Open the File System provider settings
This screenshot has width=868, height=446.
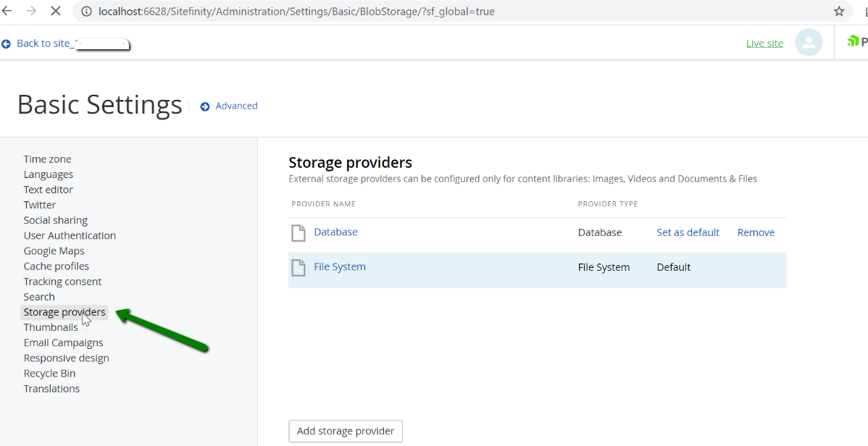(x=340, y=266)
